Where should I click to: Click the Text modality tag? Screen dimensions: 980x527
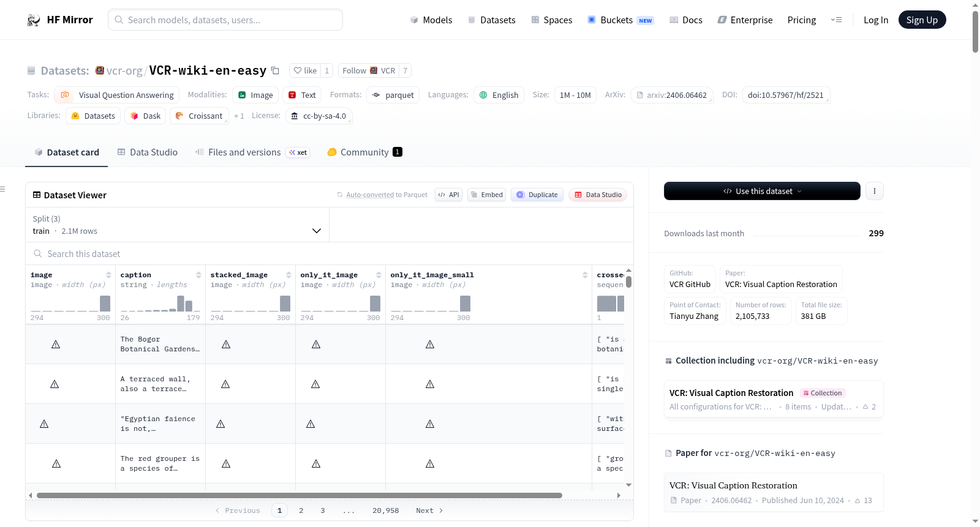coord(302,95)
